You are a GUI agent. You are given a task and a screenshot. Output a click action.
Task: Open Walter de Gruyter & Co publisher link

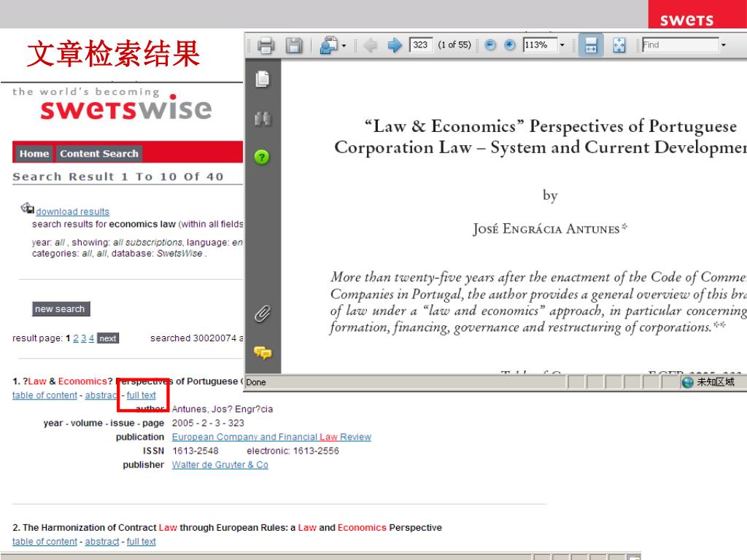tap(220, 464)
